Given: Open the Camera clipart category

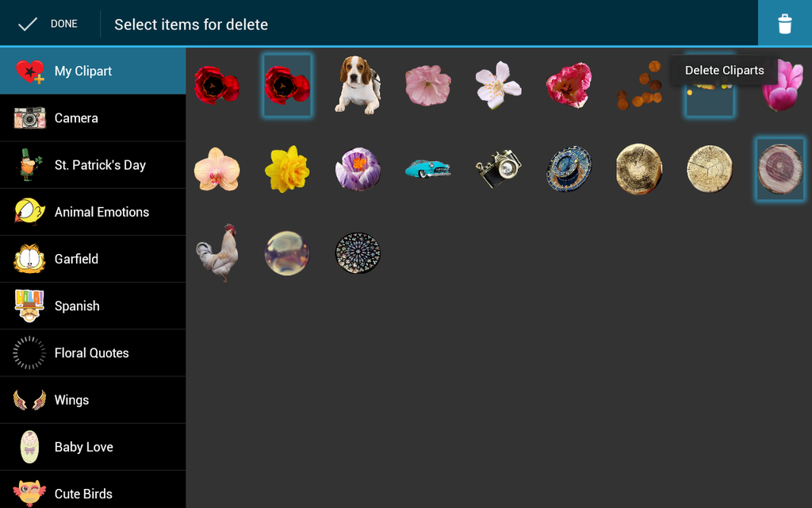Looking at the screenshot, I should pyautogui.click(x=93, y=118).
